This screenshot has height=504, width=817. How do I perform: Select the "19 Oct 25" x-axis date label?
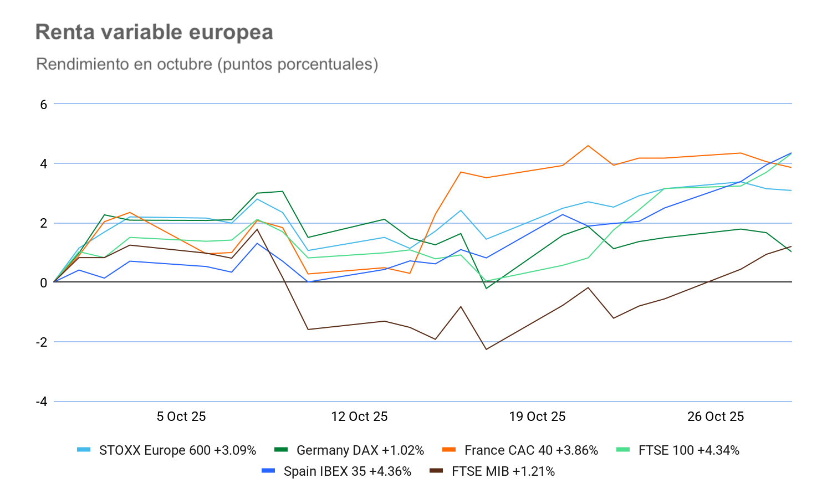(537, 416)
